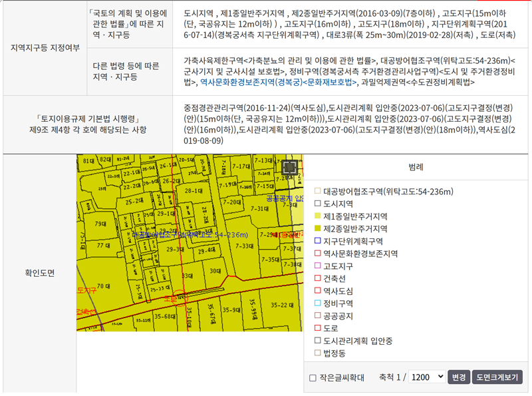532x396 pixels.
Task: Click parcel 7-35대 on the map
Action: [271, 260]
